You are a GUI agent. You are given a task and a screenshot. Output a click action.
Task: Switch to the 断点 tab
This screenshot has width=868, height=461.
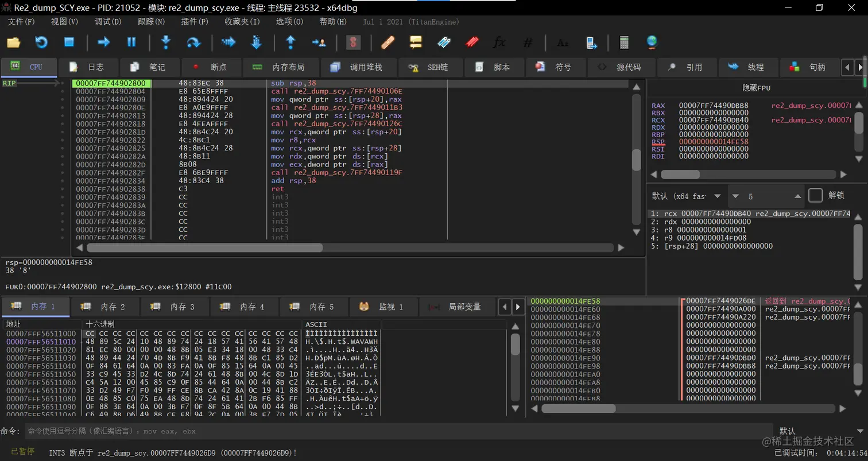pyautogui.click(x=211, y=67)
